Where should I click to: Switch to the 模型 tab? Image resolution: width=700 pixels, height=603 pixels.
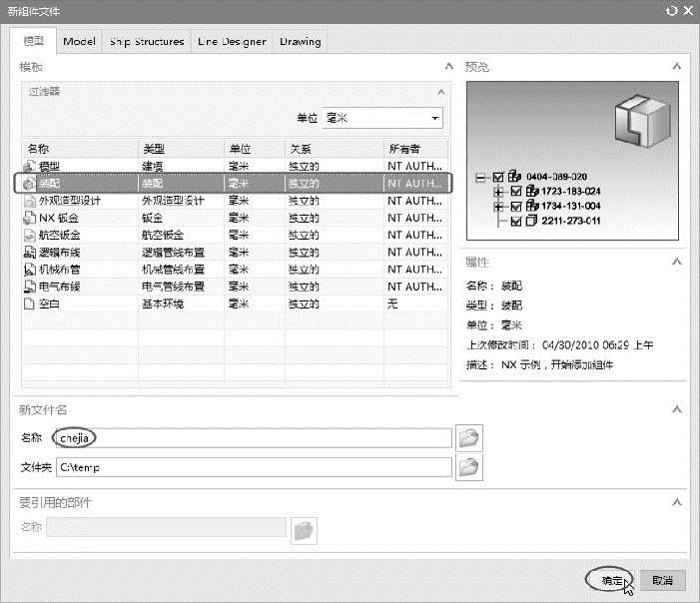coord(34,41)
